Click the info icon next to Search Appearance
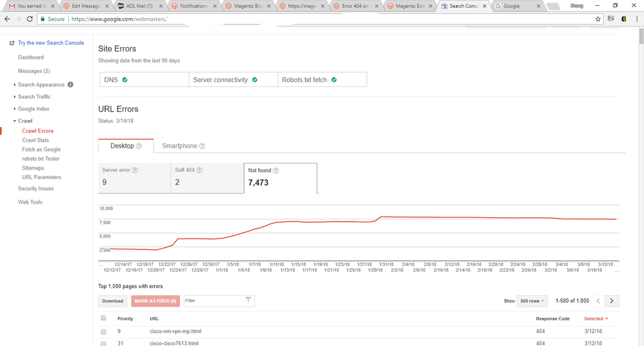 (71, 84)
